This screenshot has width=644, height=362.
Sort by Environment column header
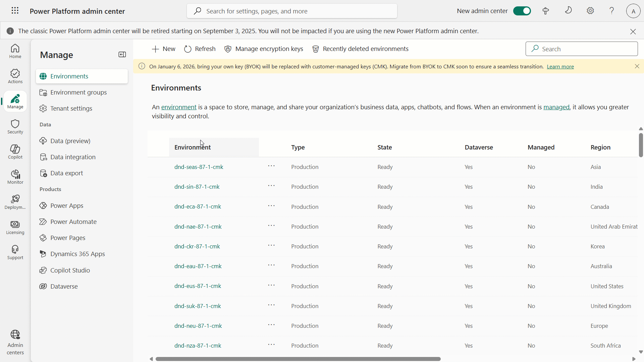(x=193, y=147)
